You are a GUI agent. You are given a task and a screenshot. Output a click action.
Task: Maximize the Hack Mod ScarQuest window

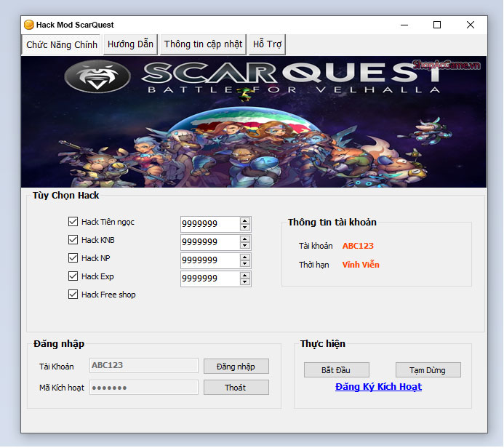click(x=437, y=25)
